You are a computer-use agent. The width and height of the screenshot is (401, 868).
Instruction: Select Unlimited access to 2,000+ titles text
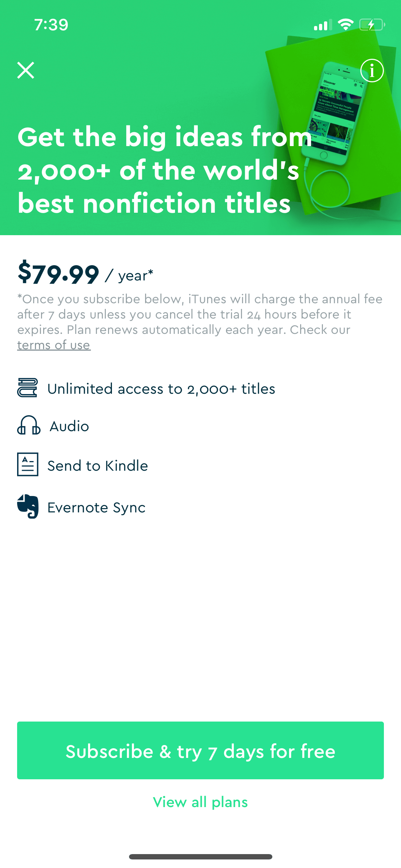161,389
